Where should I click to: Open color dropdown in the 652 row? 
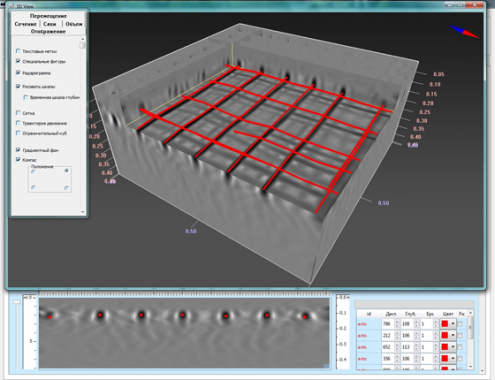[x=453, y=347]
